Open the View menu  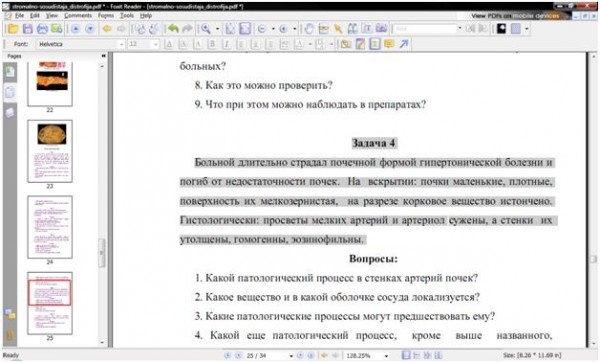click(52, 15)
